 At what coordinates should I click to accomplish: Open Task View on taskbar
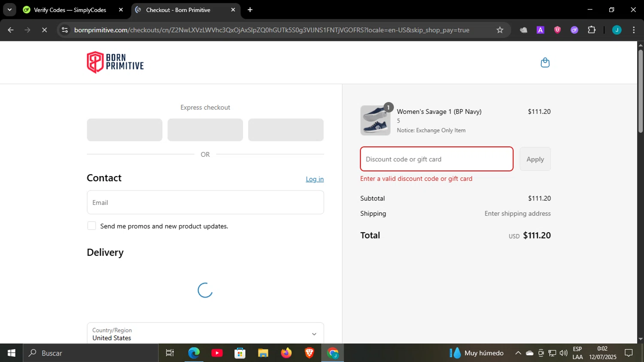pyautogui.click(x=170, y=353)
